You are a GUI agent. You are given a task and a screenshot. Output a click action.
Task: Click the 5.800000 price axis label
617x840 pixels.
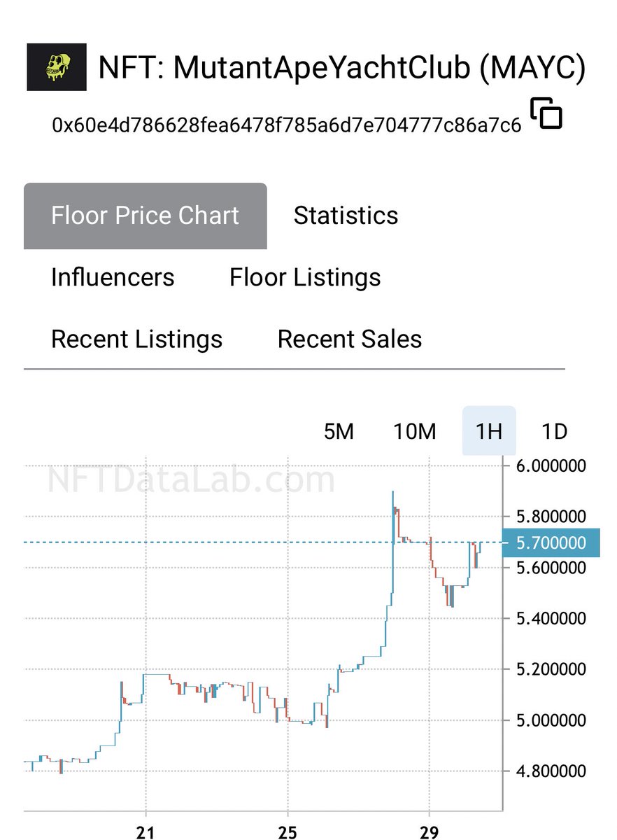(x=553, y=517)
